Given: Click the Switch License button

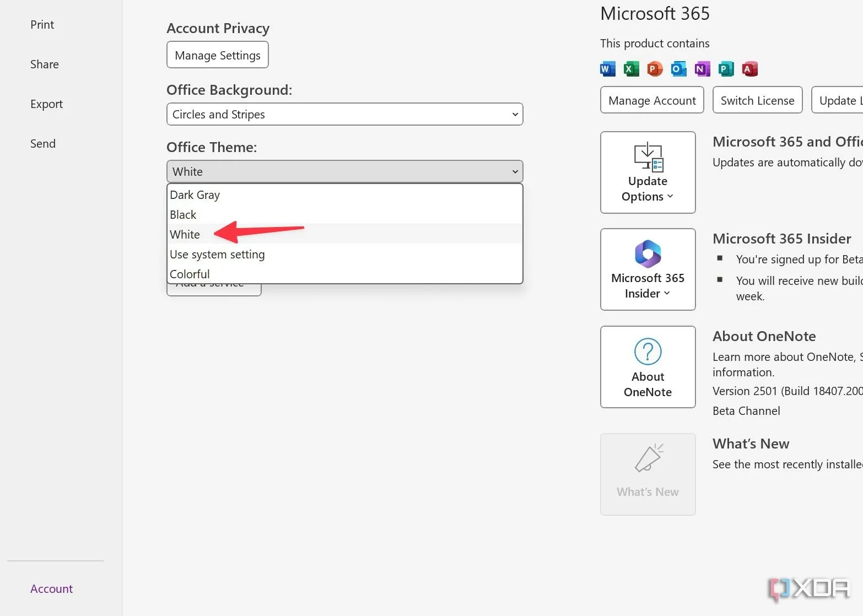Looking at the screenshot, I should point(757,100).
